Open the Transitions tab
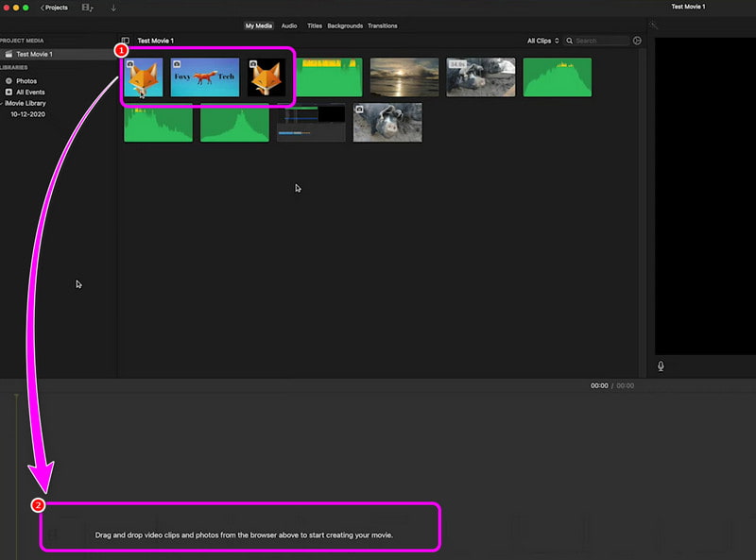 [383, 25]
